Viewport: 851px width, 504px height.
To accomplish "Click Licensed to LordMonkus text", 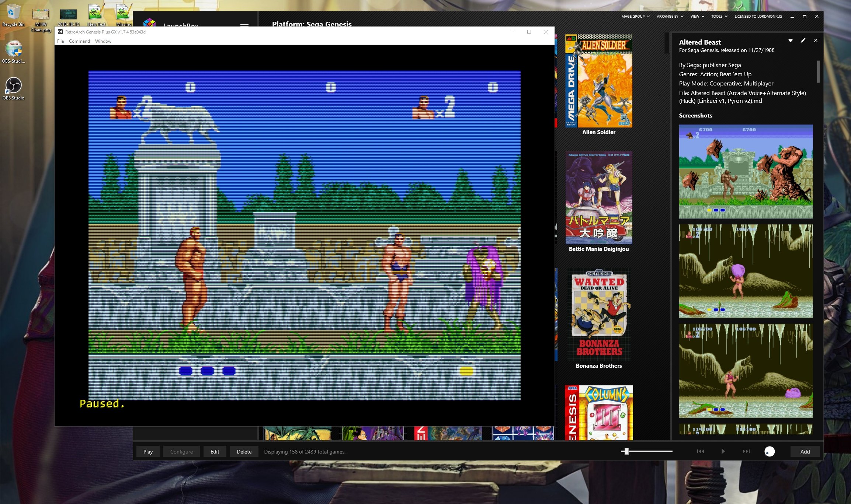I will [758, 16].
